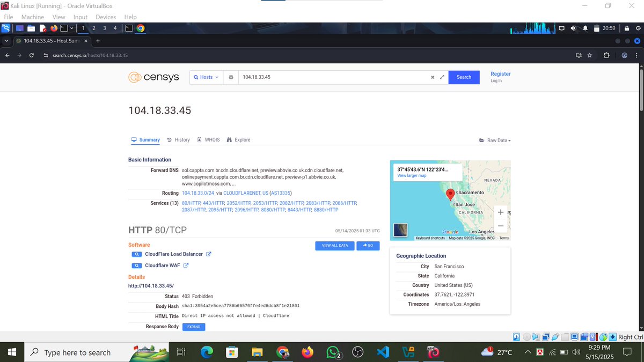Screen dimensions: 644x362
Task: Clear the search query with the X
Action: [x=433, y=77]
